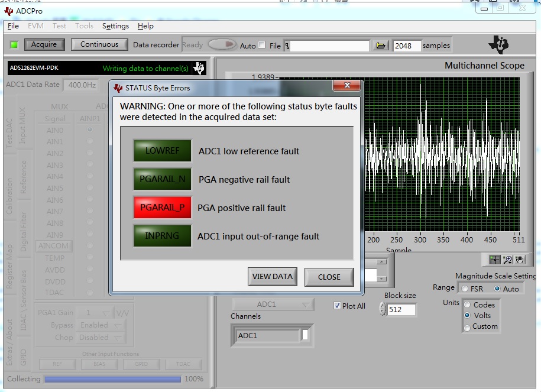Select the FSR range radio button
The width and height of the screenshot is (541, 392).
(465, 289)
